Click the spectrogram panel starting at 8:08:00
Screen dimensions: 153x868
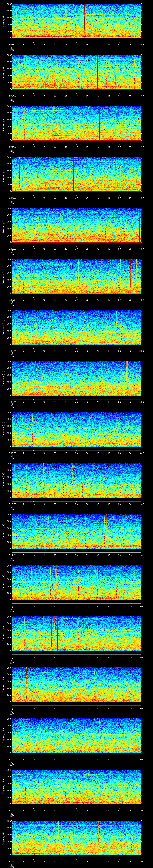(76, 378)
